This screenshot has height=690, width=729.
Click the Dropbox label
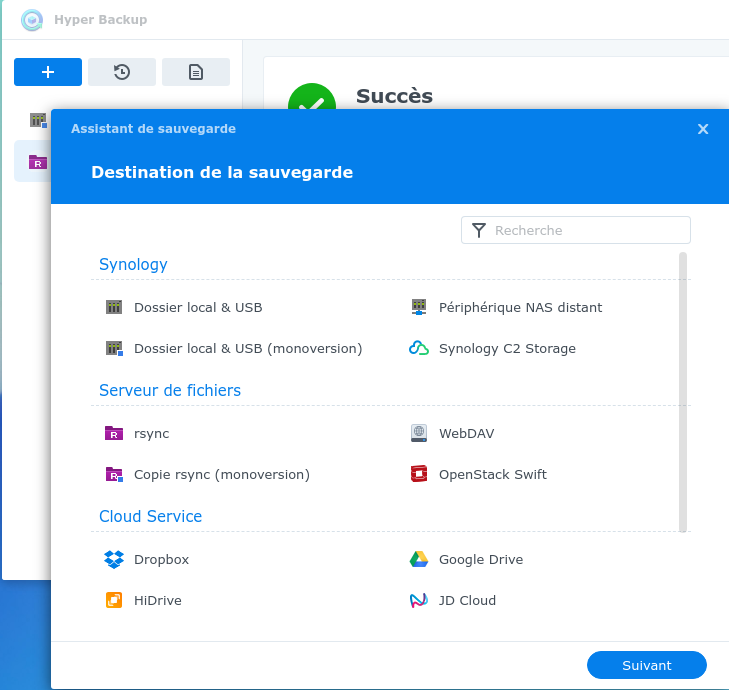point(161,559)
